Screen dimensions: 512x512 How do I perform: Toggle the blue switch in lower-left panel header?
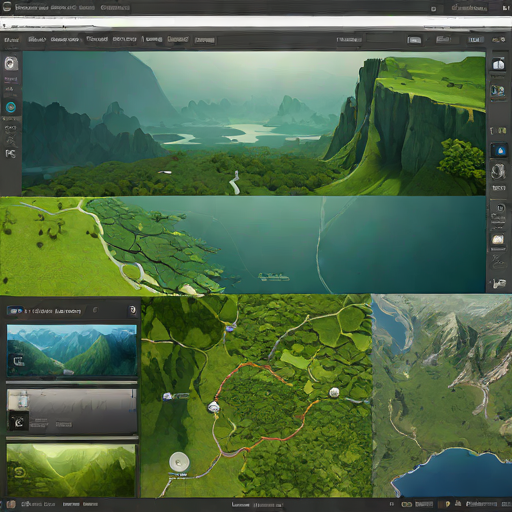[15, 311]
